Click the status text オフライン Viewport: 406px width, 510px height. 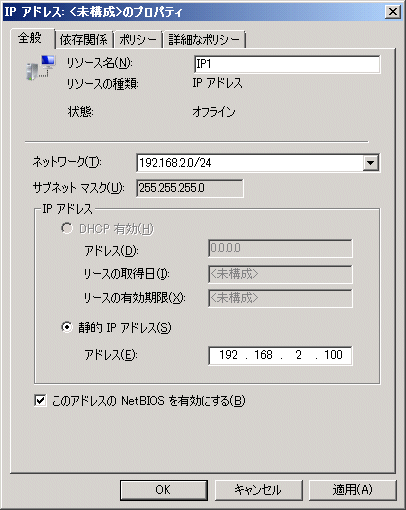[x=214, y=112]
